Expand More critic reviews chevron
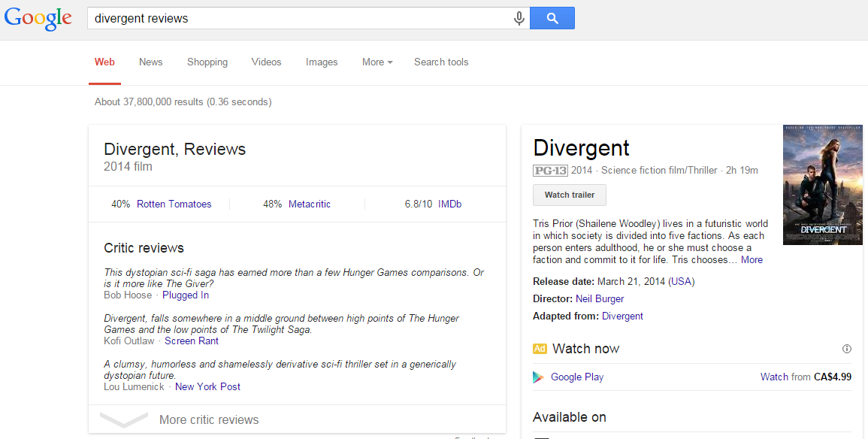This screenshot has height=439, width=868. click(x=124, y=420)
